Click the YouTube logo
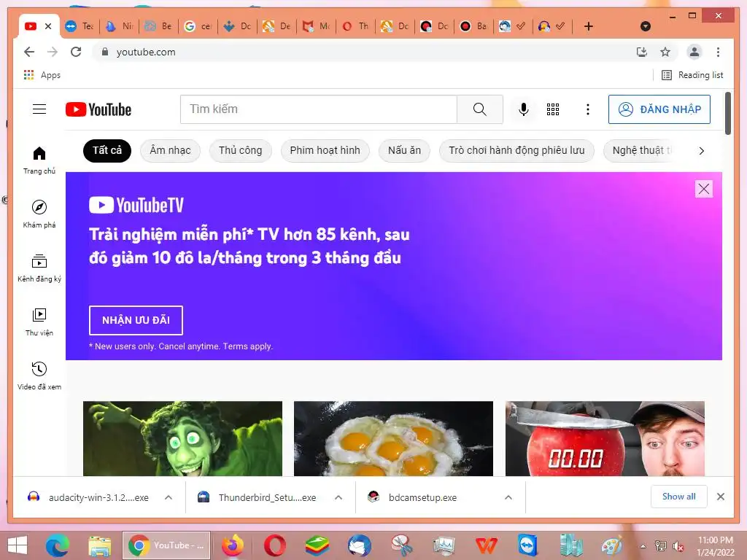The width and height of the screenshot is (747, 560). (98, 109)
